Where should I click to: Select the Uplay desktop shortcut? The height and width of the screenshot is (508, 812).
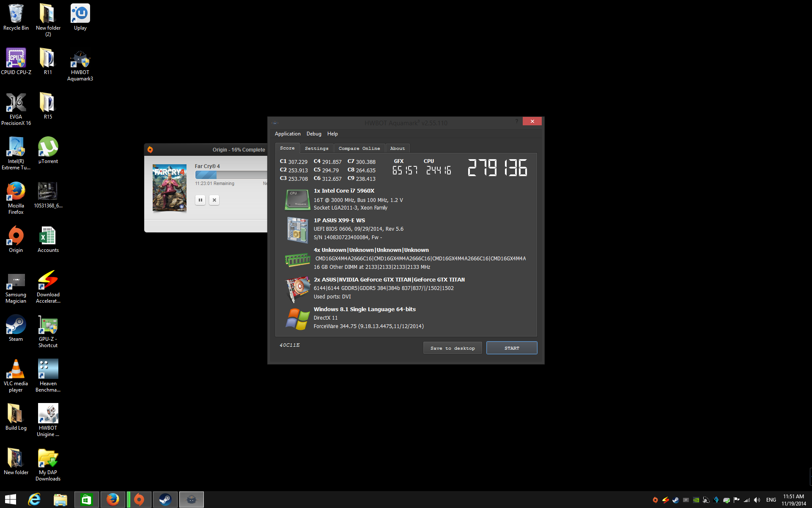pyautogui.click(x=80, y=17)
